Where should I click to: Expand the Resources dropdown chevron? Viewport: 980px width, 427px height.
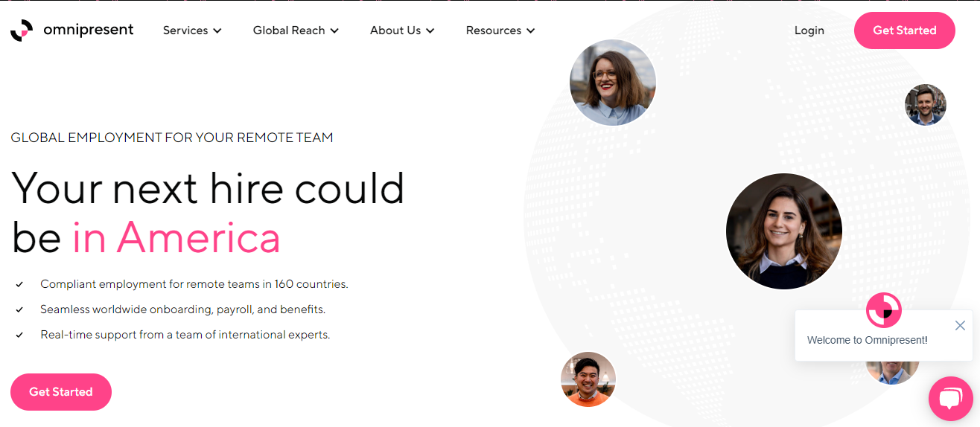(530, 30)
